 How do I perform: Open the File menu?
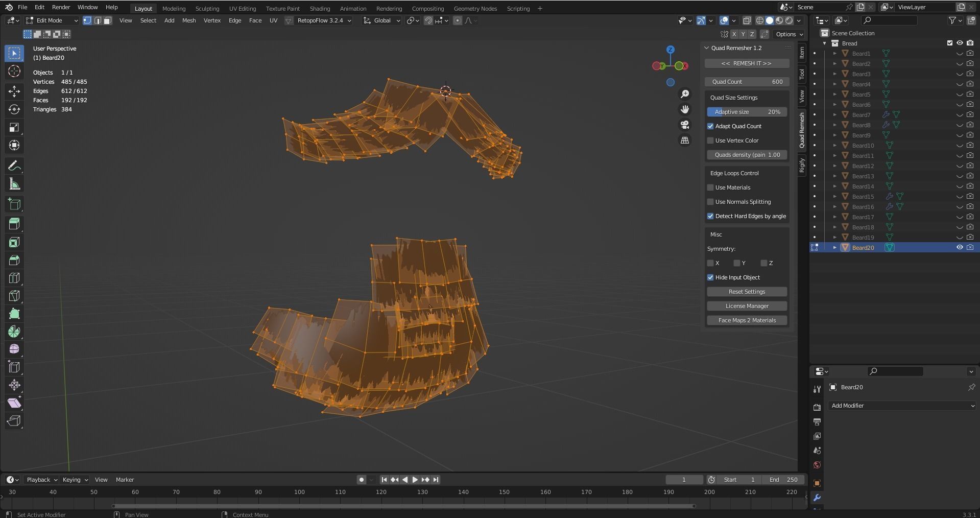[22, 7]
